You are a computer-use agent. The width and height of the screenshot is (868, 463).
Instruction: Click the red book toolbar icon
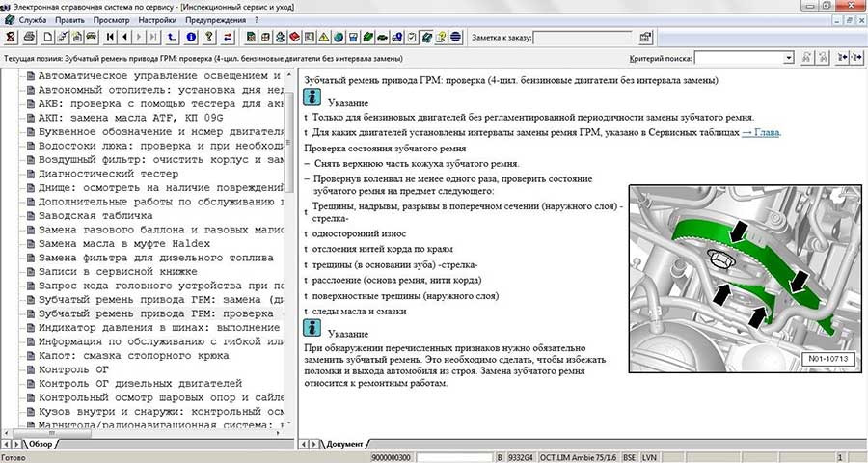click(x=294, y=37)
